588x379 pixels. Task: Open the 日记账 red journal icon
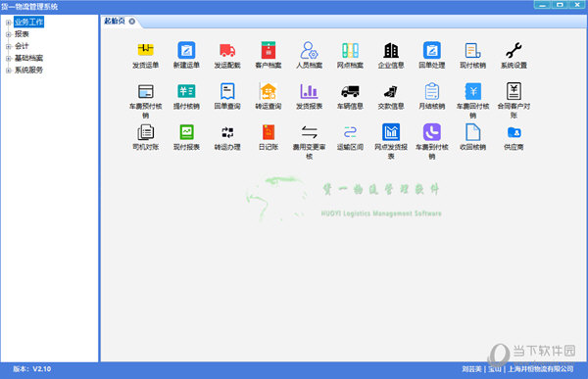coord(269,132)
